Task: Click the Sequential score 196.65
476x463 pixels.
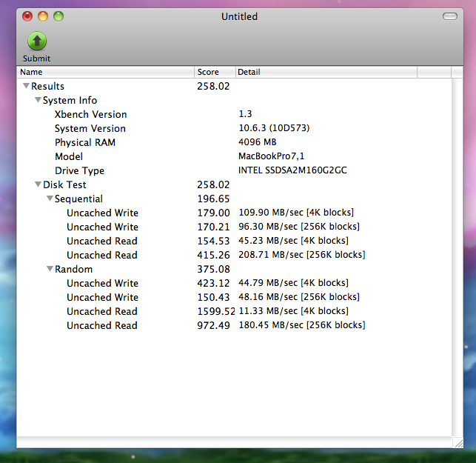Action: [x=213, y=199]
